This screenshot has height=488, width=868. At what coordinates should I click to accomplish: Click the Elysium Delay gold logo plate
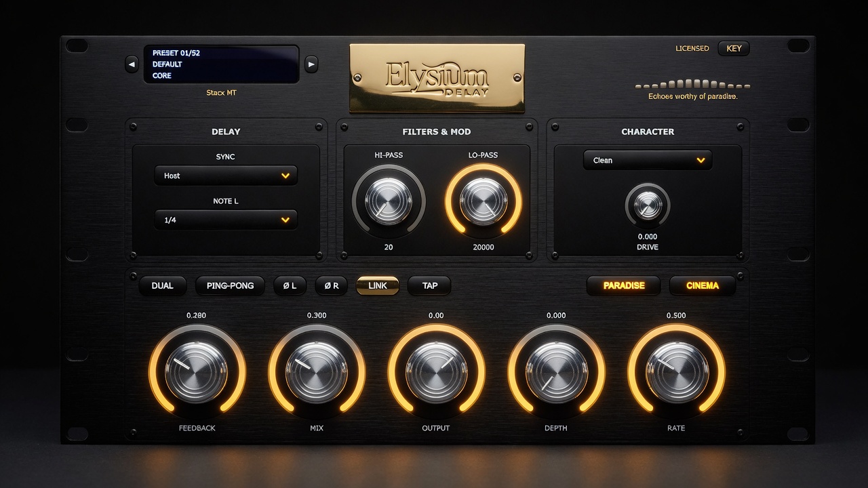click(437, 78)
